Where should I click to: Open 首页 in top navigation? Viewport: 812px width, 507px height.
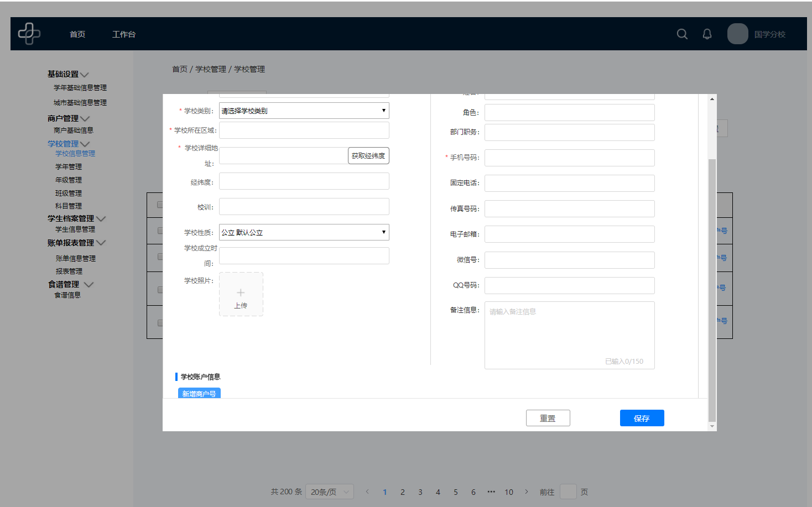click(77, 34)
